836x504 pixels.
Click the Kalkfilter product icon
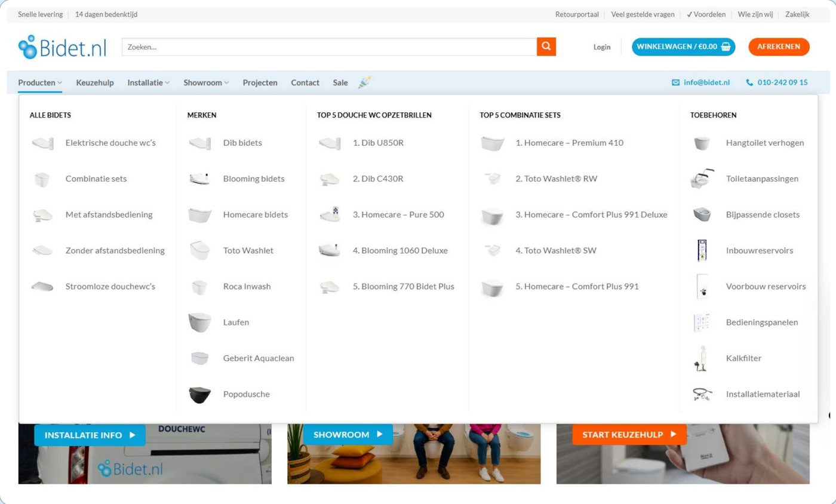click(x=702, y=358)
